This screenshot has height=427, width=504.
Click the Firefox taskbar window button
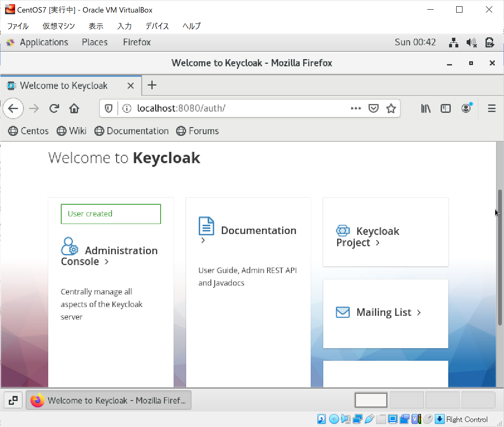(x=109, y=401)
